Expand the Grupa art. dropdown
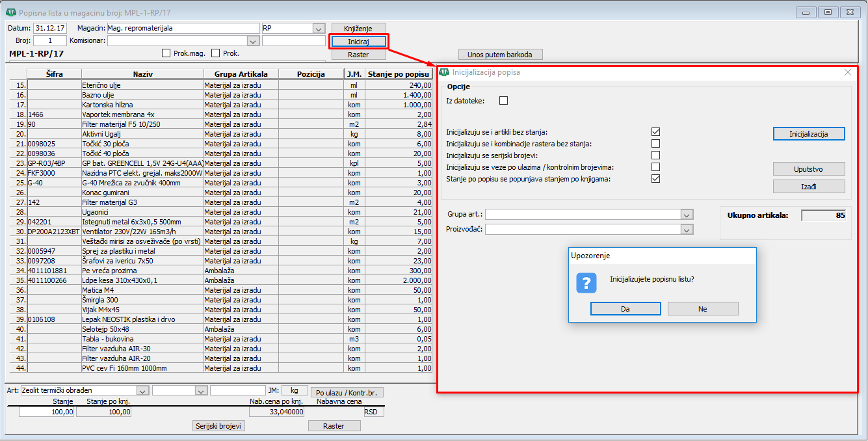The height and width of the screenshot is (441, 868). [687, 215]
